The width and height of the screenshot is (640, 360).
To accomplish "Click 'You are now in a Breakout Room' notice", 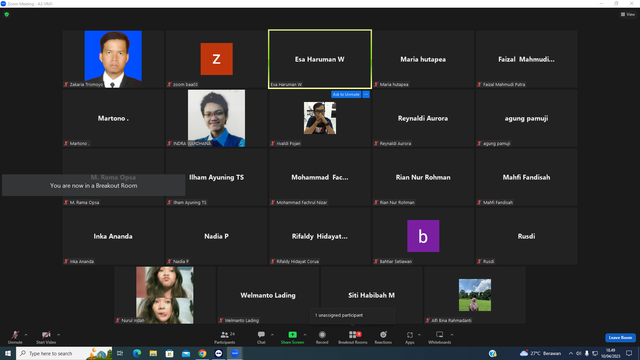I will pos(93,185).
